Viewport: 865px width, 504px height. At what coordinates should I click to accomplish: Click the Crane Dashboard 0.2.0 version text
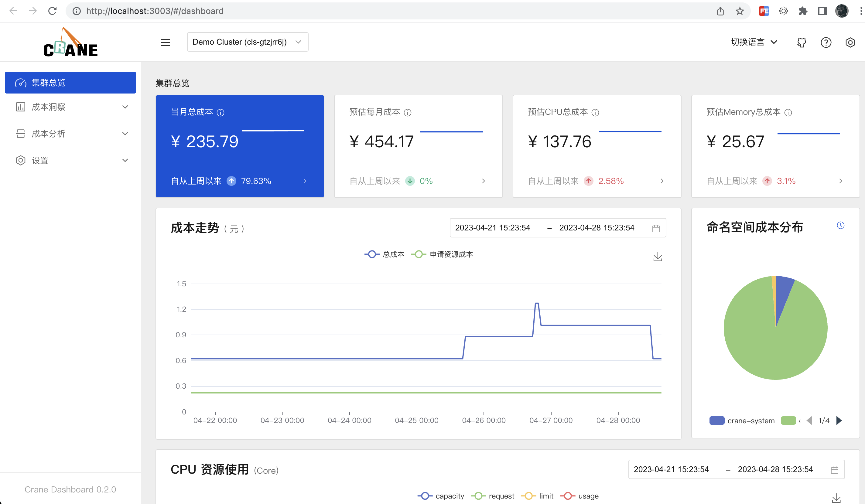point(70,489)
